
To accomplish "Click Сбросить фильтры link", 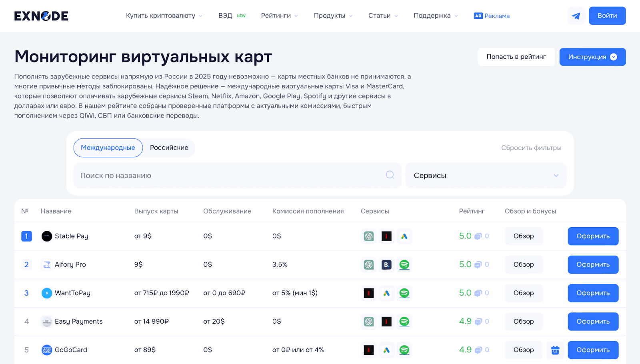I will [531, 148].
